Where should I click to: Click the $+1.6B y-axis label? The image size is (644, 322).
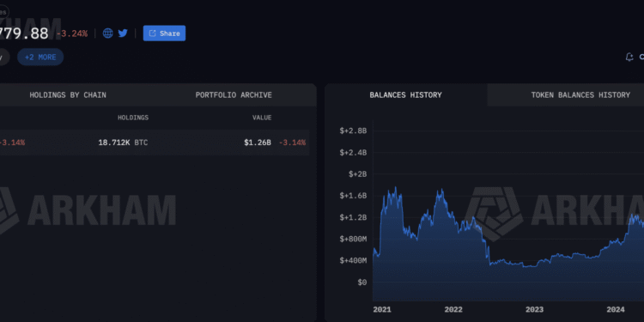tap(353, 196)
